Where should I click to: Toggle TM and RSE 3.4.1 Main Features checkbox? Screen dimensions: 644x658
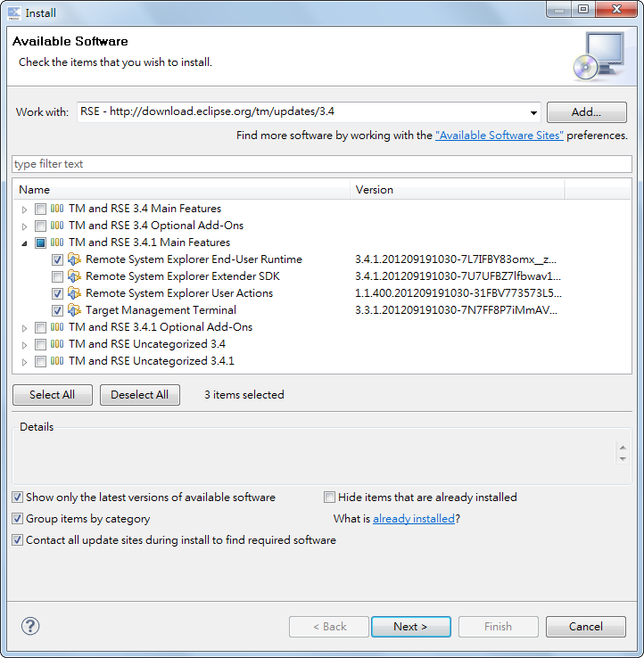pyautogui.click(x=40, y=243)
